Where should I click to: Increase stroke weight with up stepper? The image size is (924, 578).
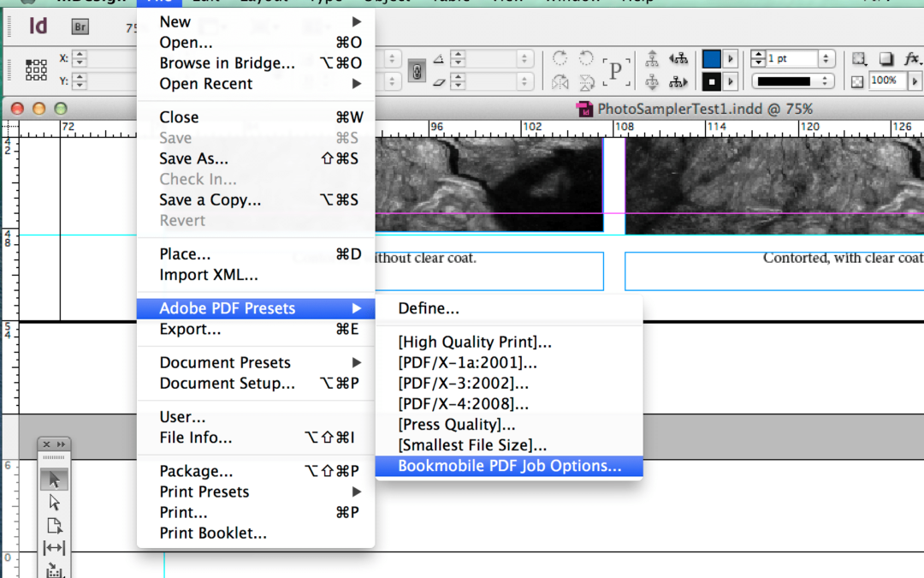758,55
